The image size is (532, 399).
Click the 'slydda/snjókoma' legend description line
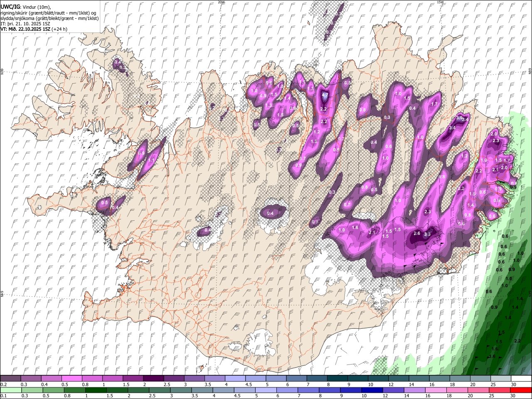click(49, 18)
